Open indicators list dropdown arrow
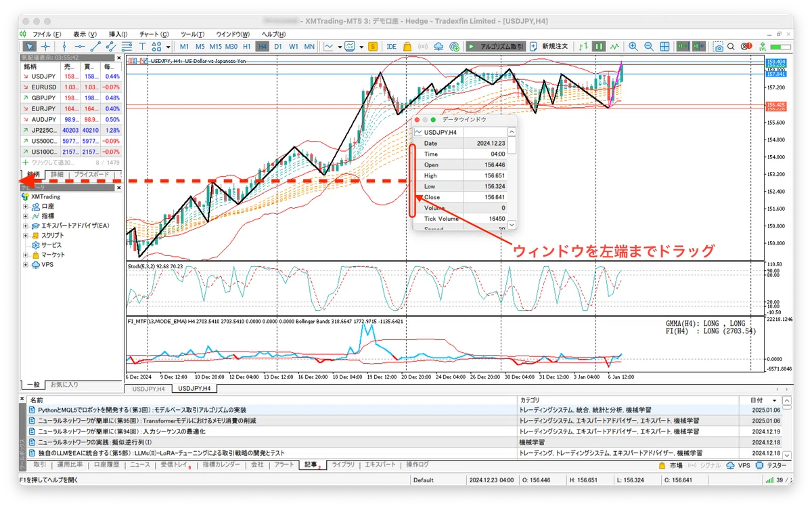The image size is (812, 508). pyautogui.click(x=340, y=46)
